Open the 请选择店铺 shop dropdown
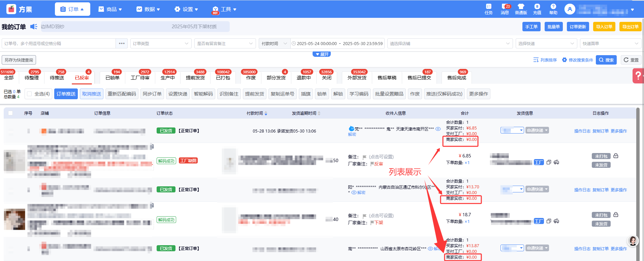 [x=450, y=43]
